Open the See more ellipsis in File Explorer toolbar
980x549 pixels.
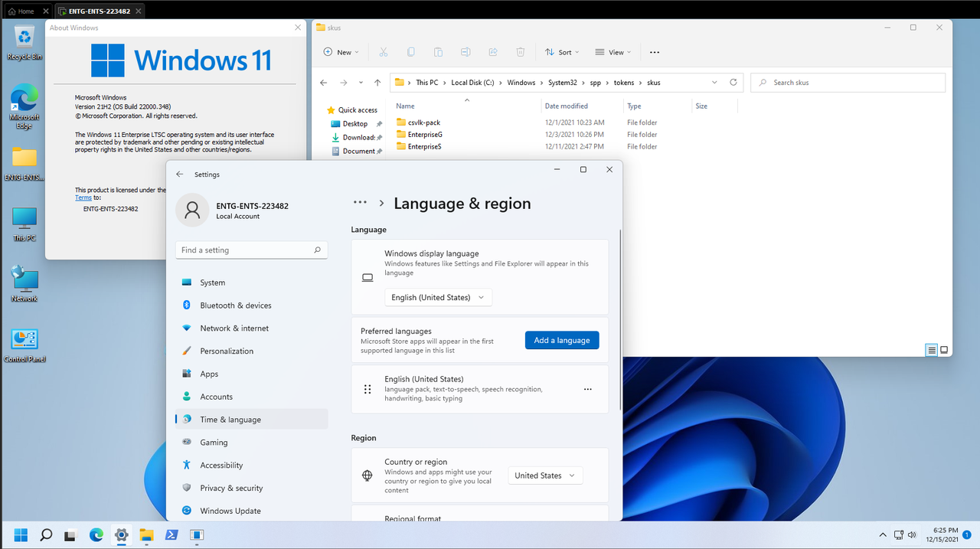click(655, 52)
